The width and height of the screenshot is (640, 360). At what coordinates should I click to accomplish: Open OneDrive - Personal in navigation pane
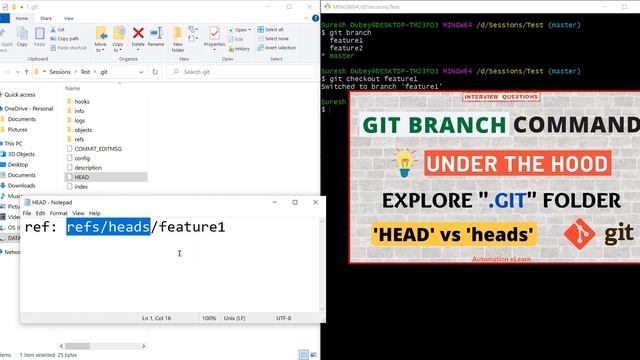(28, 109)
